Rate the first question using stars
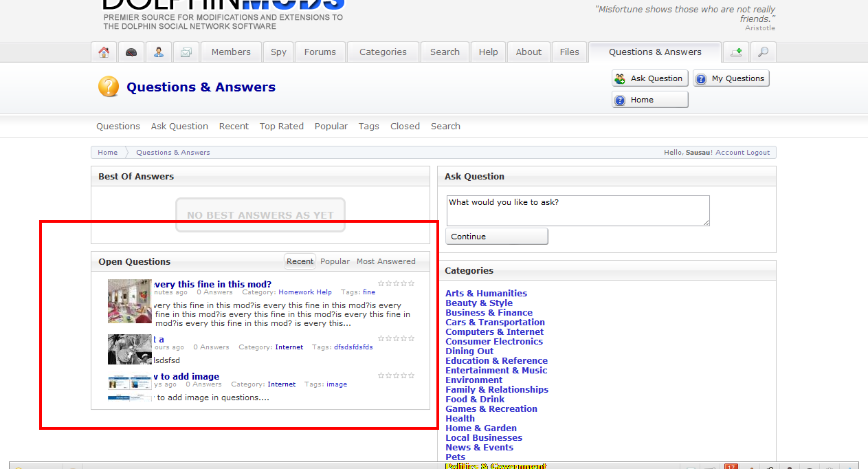Image resolution: width=868 pixels, height=469 pixels. [397, 283]
